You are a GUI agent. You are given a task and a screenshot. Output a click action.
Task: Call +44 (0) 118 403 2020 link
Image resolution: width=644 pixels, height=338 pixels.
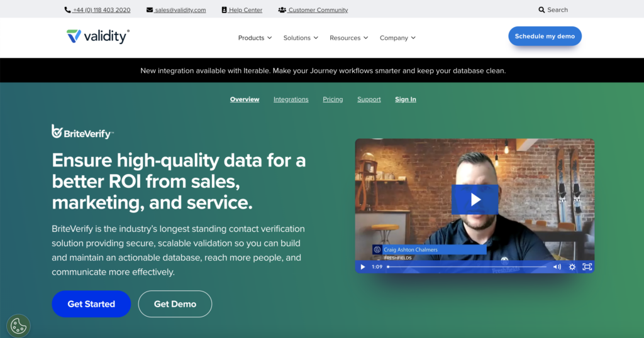(101, 10)
